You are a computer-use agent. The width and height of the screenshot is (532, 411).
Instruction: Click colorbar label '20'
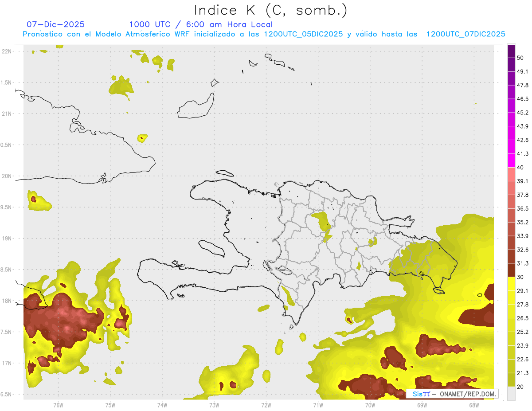pos(520,387)
